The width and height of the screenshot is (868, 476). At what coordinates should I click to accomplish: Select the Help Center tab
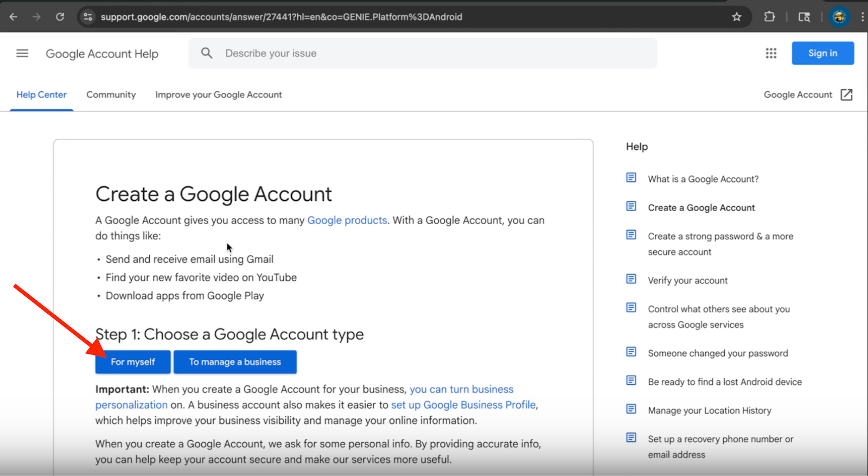point(41,94)
